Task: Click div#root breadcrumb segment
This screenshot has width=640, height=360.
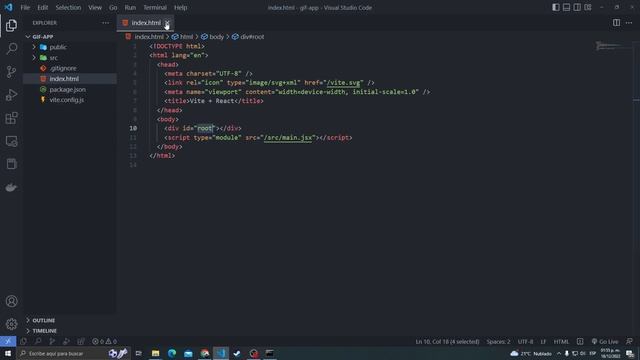Action: pyautogui.click(x=252, y=37)
